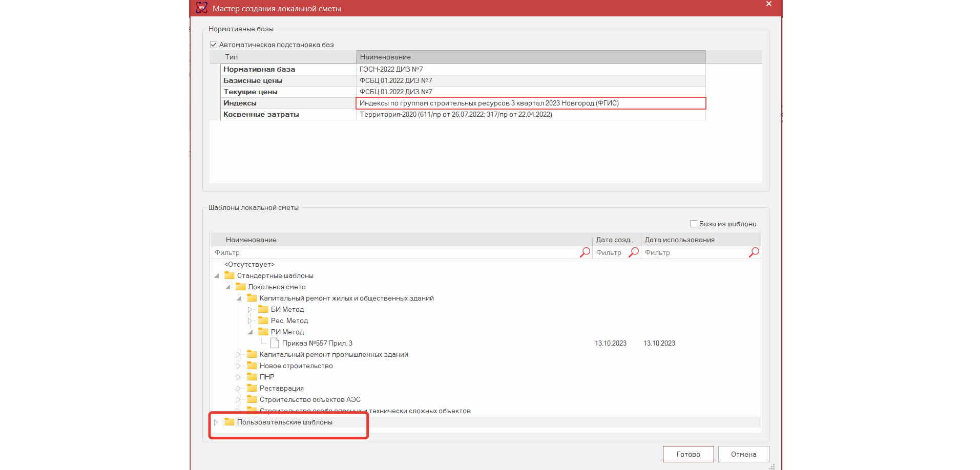Expand the Пользовательские шаблоны node
Image resolution: width=980 pixels, height=470 pixels.
click(216, 422)
